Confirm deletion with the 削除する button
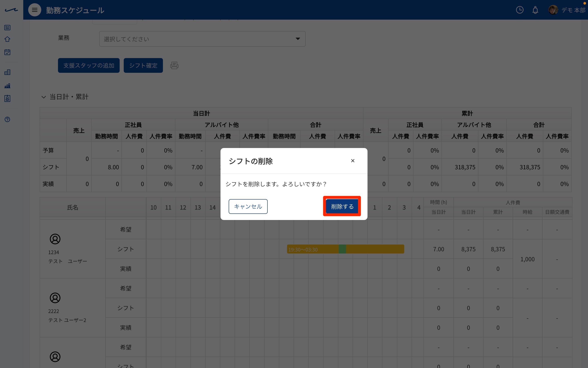Image resolution: width=588 pixels, height=368 pixels. [342, 206]
